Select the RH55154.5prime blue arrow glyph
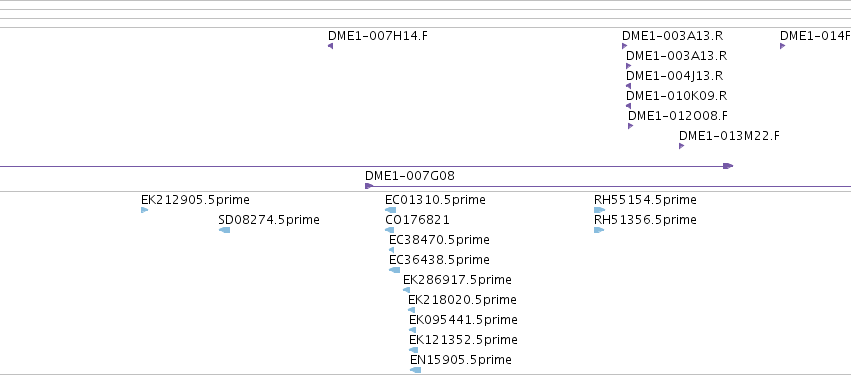 click(599, 210)
